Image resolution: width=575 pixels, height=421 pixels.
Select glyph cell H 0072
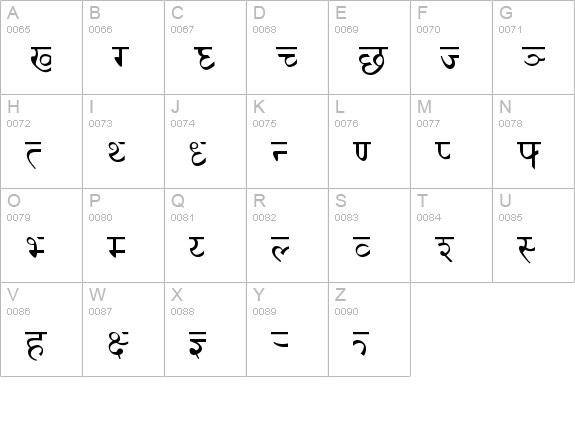(x=41, y=142)
